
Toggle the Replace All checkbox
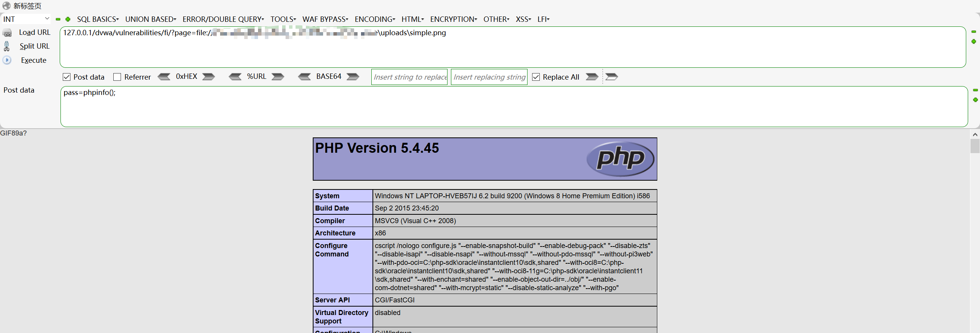(536, 77)
